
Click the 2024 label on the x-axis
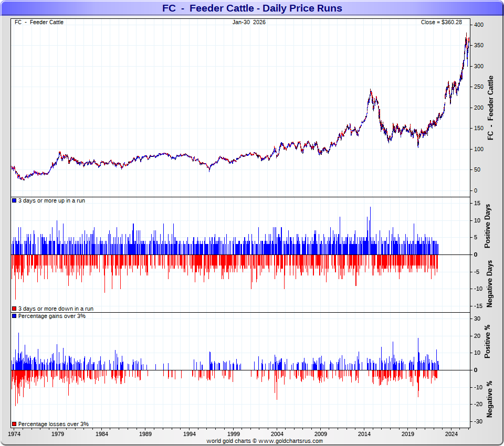pyautogui.click(x=451, y=434)
